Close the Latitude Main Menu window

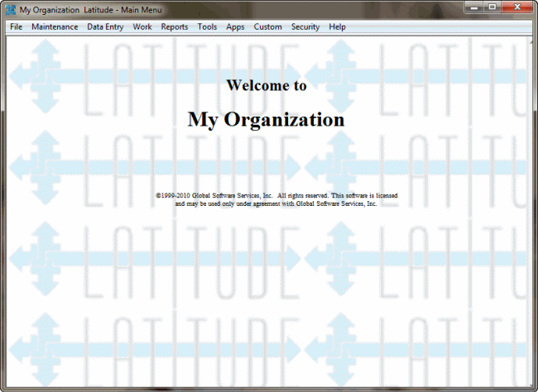tap(519, 7)
